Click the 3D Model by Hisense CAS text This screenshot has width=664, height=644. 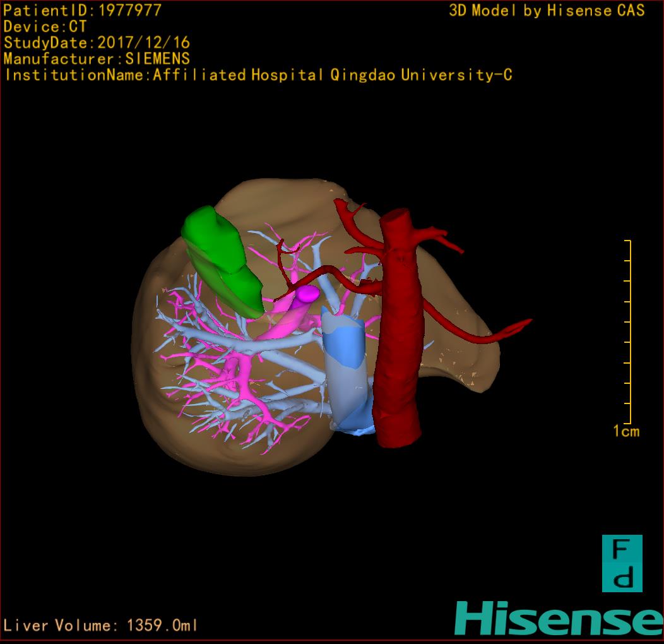(547, 11)
